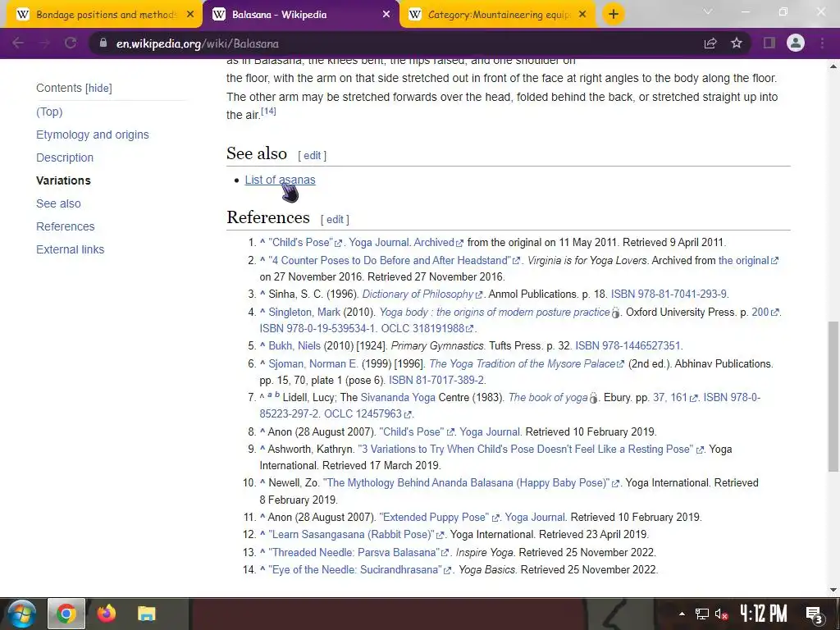The width and height of the screenshot is (840, 630).
Task: Close the Bondage positions tab
Action: pyautogui.click(x=190, y=15)
